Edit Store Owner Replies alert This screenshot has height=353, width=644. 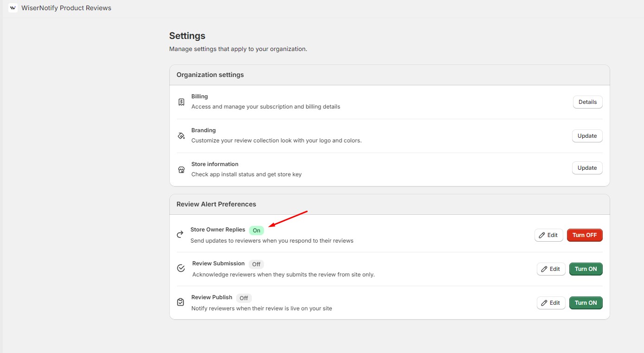pos(548,235)
